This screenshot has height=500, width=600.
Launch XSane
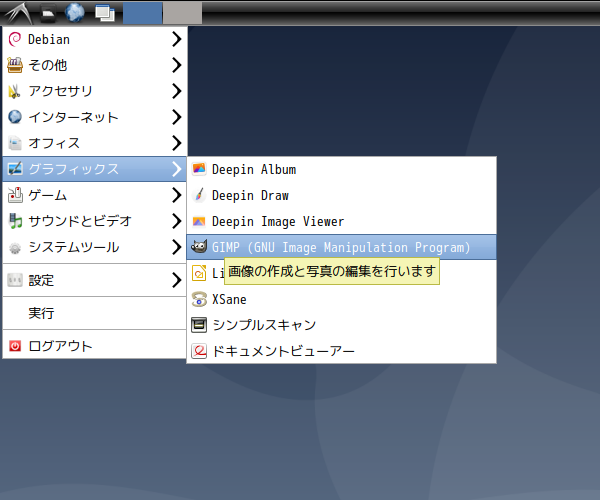click(x=341, y=299)
